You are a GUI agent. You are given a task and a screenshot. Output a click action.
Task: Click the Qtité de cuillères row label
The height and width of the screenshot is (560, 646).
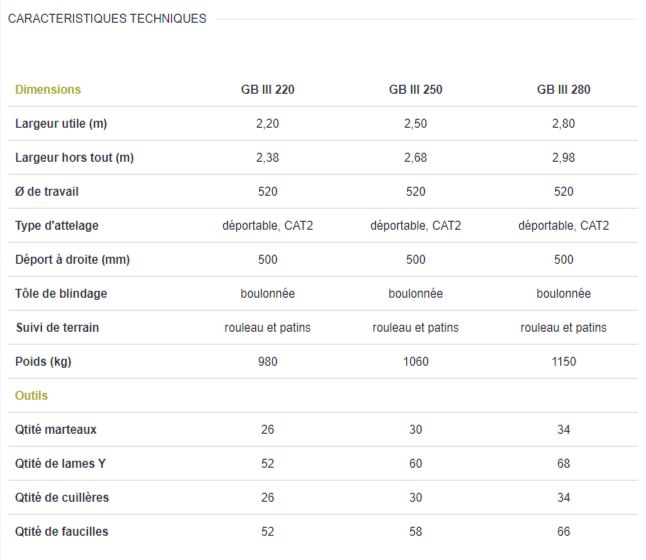point(62,497)
